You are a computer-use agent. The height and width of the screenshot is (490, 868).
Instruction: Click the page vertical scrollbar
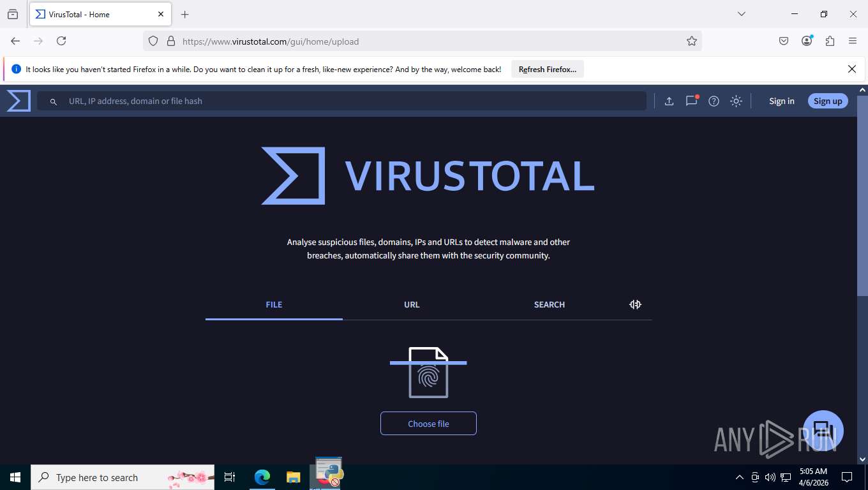862,195
